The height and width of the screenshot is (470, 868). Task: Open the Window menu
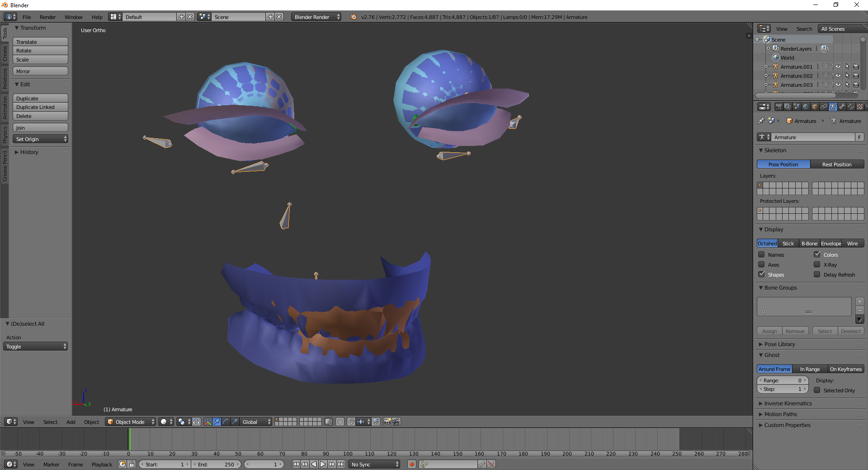click(73, 17)
